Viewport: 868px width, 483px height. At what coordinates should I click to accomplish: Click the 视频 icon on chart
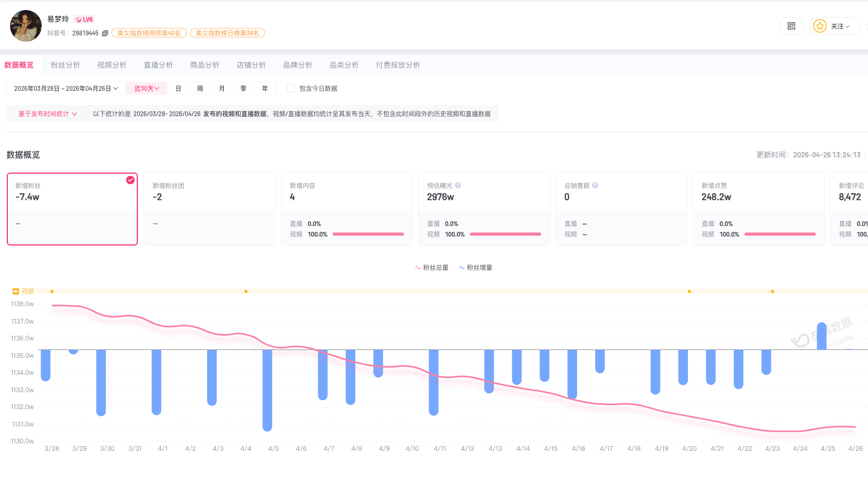[16, 291]
